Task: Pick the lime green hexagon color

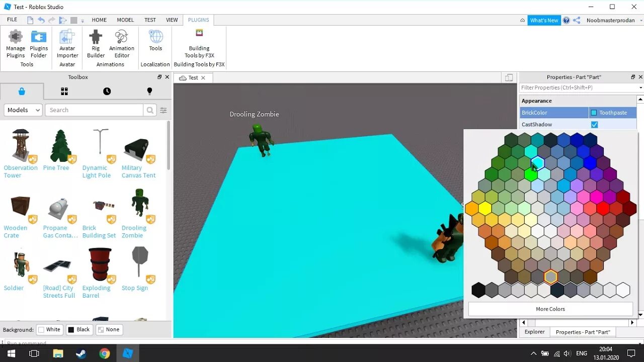Action: click(x=531, y=174)
